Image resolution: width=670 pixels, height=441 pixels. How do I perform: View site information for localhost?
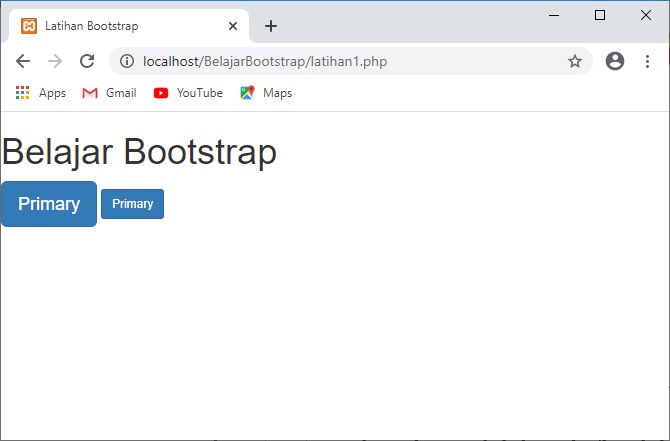(127, 61)
